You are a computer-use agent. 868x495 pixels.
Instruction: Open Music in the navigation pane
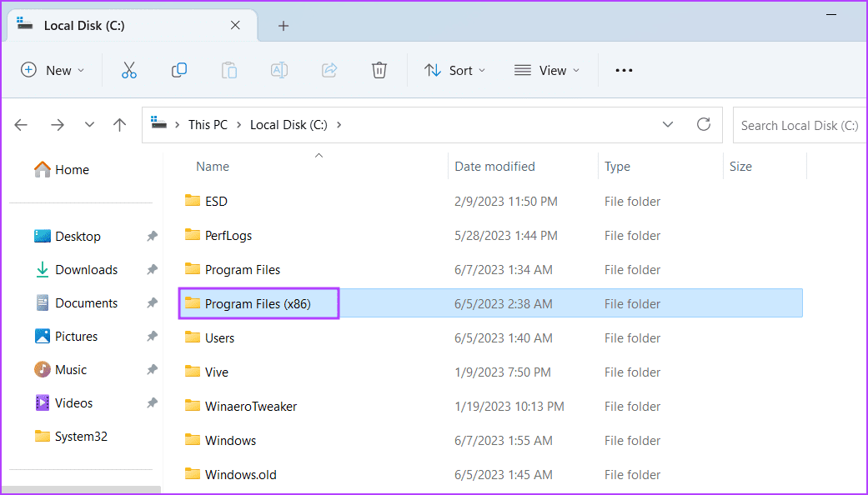tap(60, 369)
